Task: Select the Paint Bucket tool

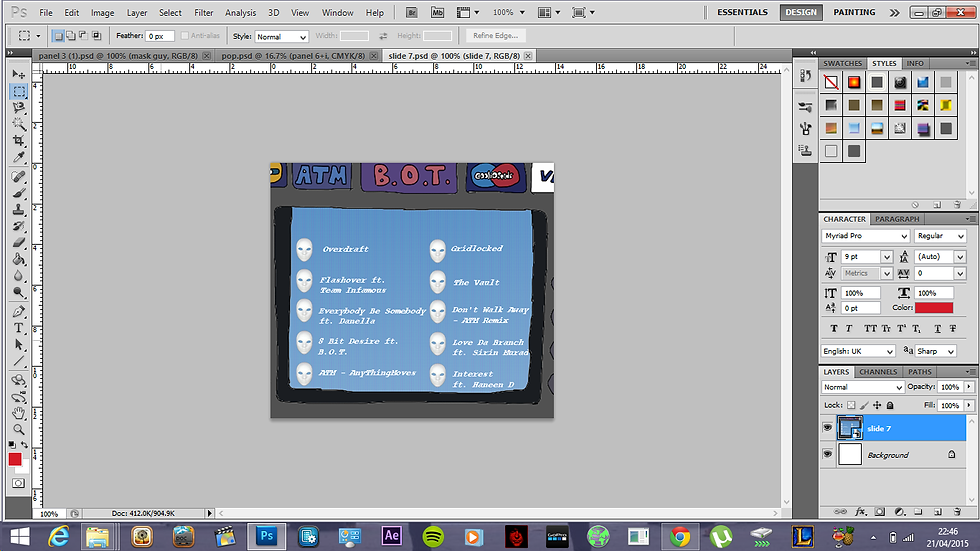Action: coord(19,259)
